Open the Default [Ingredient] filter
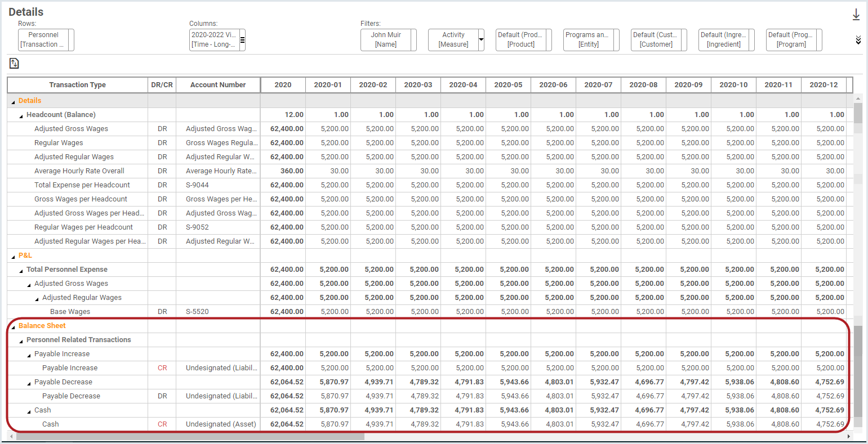The image size is (868, 444). tap(727, 40)
